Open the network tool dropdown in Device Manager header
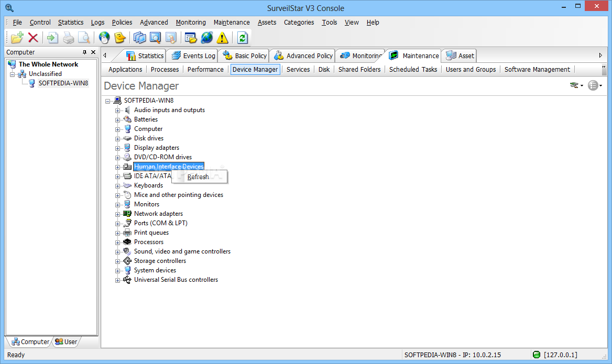Screen dimensions: 612x364 click(576, 85)
